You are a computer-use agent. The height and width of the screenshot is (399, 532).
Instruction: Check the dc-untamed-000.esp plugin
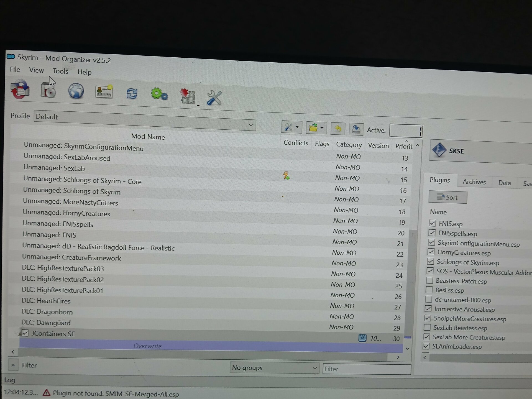tap(428, 299)
